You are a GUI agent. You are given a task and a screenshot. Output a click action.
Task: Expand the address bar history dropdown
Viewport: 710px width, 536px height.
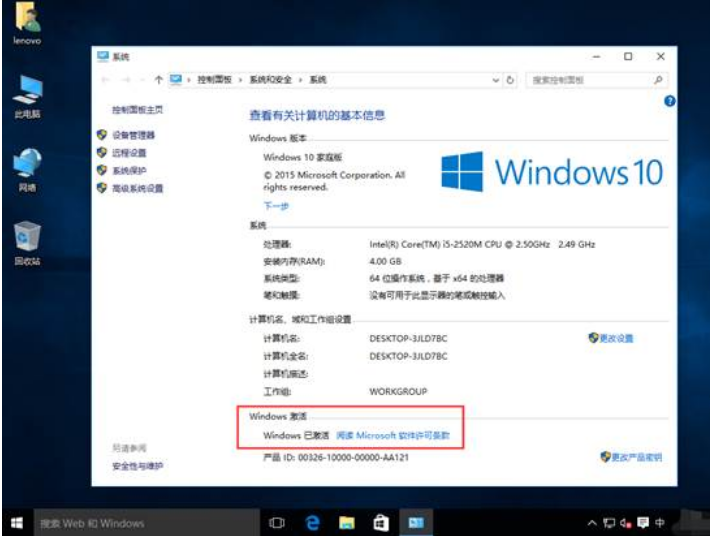click(x=495, y=80)
